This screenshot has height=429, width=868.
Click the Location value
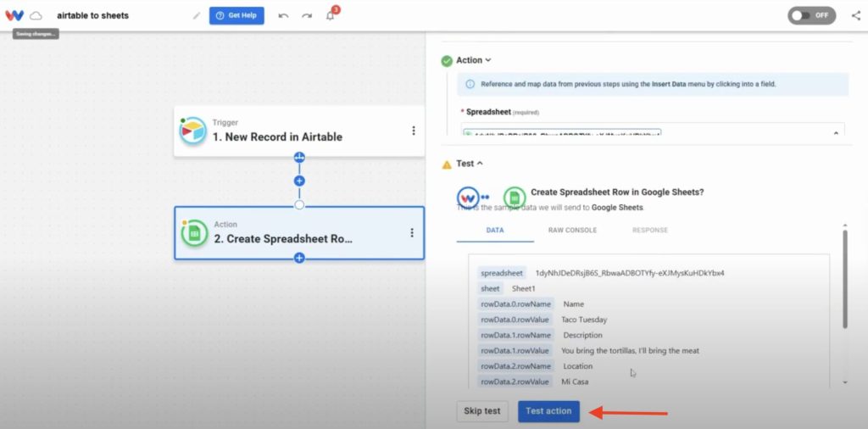pyautogui.click(x=577, y=366)
